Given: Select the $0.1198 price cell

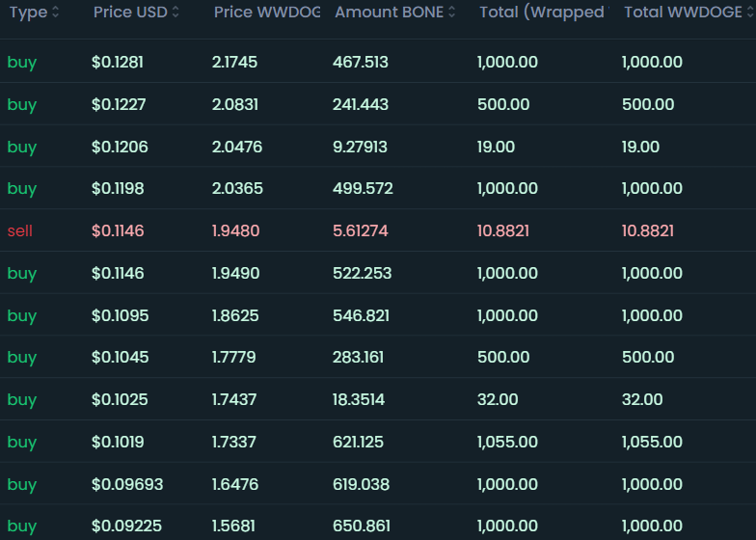Looking at the screenshot, I should tap(118, 189).
